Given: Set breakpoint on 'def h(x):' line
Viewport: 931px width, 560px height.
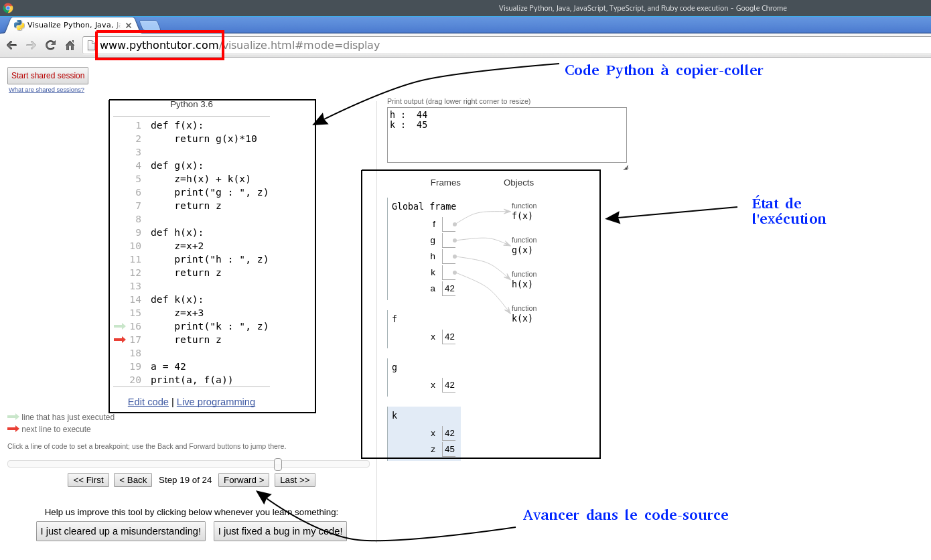Looking at the screenshot, I should (177, 232).
